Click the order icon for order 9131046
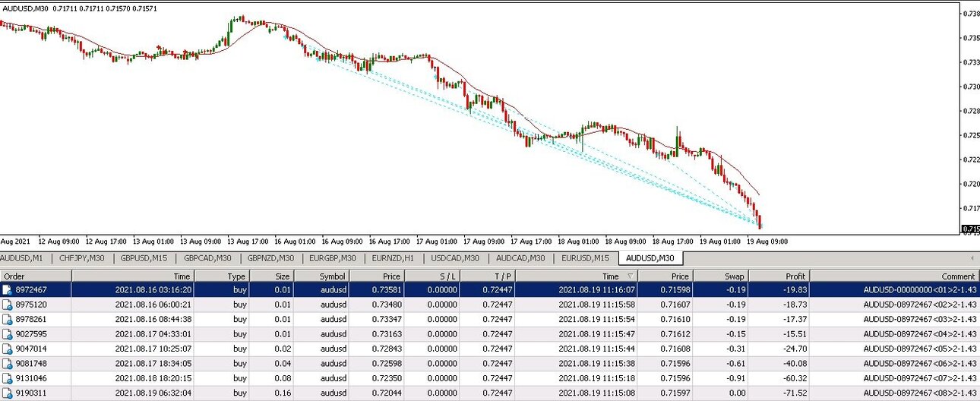 click(8, 378)
